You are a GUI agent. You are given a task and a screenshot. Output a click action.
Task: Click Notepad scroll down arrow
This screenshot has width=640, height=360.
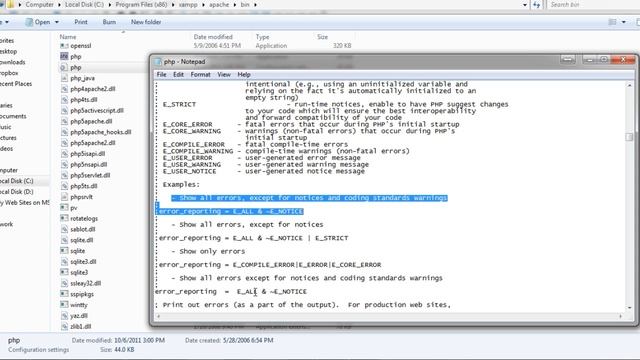(629, 308)
